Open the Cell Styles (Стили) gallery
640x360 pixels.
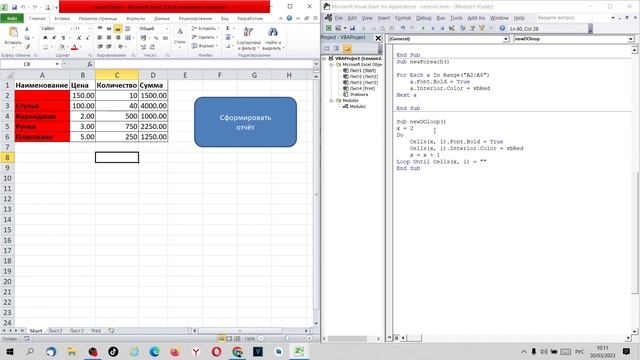click(x=180, y=36)
